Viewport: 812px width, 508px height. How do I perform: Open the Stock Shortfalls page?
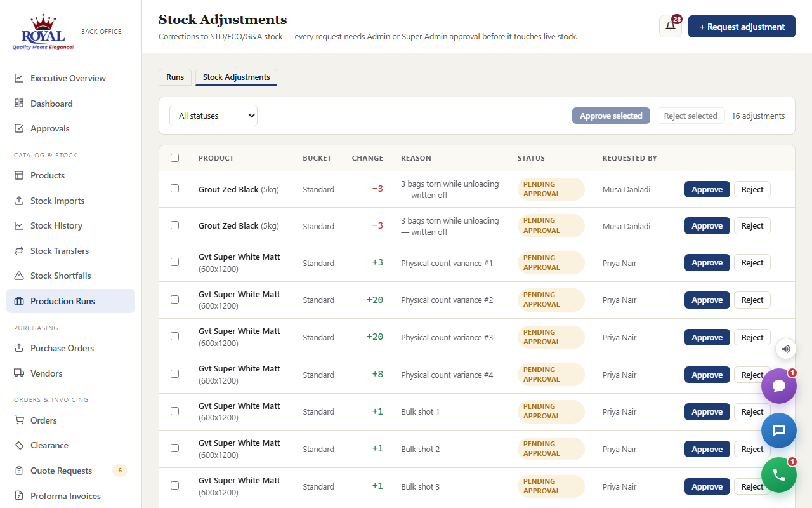tap(70, 276)
